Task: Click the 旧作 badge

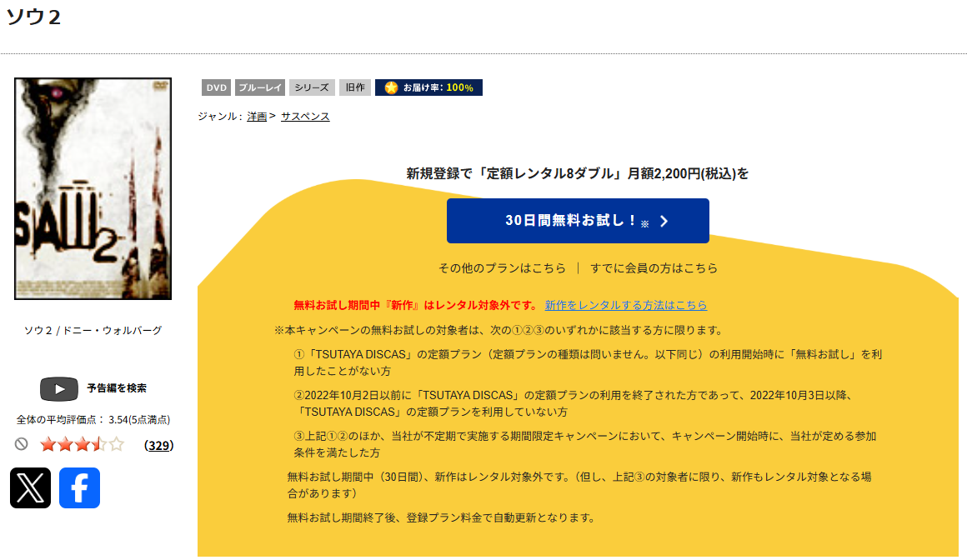Action: pyautogui.click(x=355, y=87)
